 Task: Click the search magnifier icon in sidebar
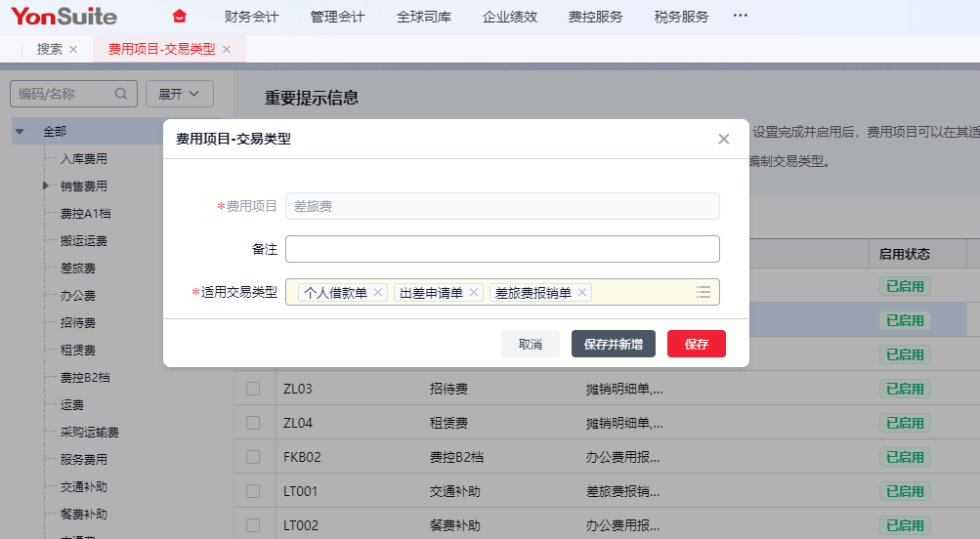pyautogui.click(x=121, y=94)
